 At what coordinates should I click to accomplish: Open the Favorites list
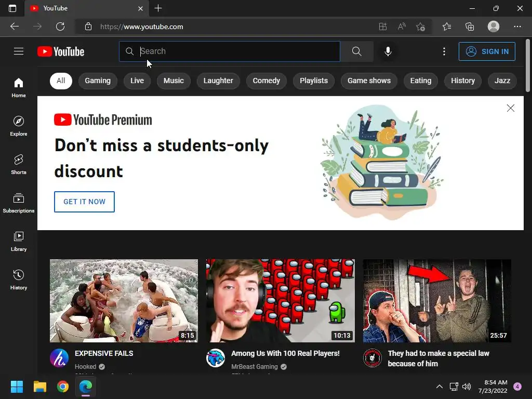(x=447, y=26)
